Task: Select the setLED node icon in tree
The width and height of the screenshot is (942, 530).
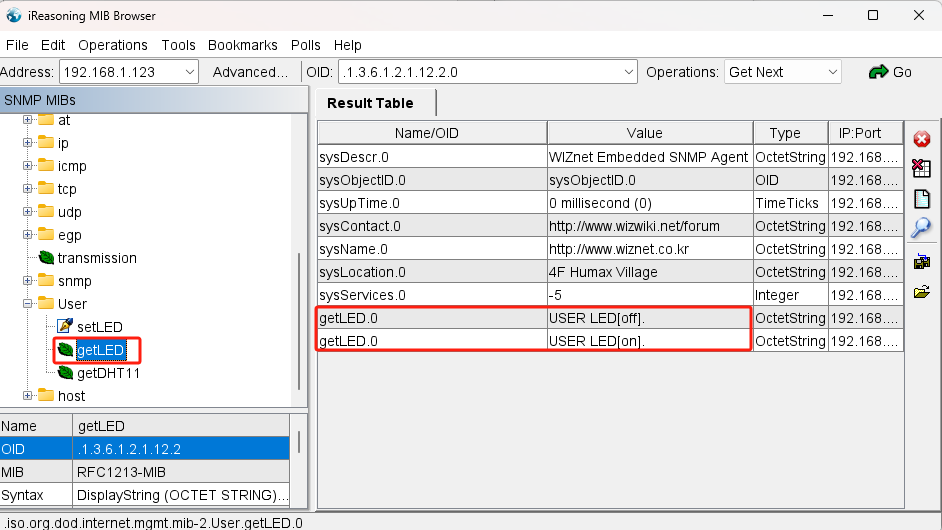Action: coord(65,327)
